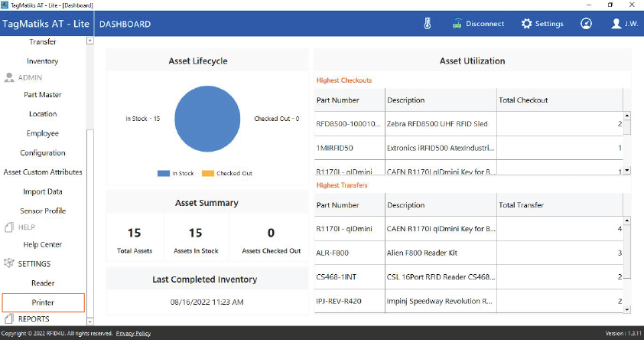Viewport: 644px width, 340px height.
Task: Click the Disconnect reader icon
Action: coord(458,24)
